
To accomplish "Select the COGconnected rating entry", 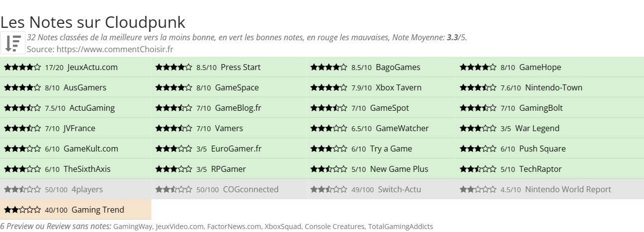I will tap(229, 189).
